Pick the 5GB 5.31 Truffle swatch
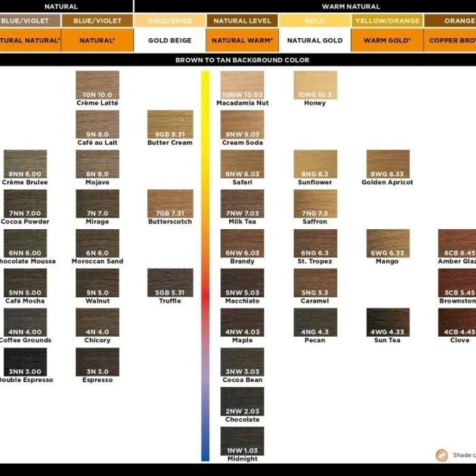Screen dimensions: 476x476 pyautogui.click(x=170, y=283)
